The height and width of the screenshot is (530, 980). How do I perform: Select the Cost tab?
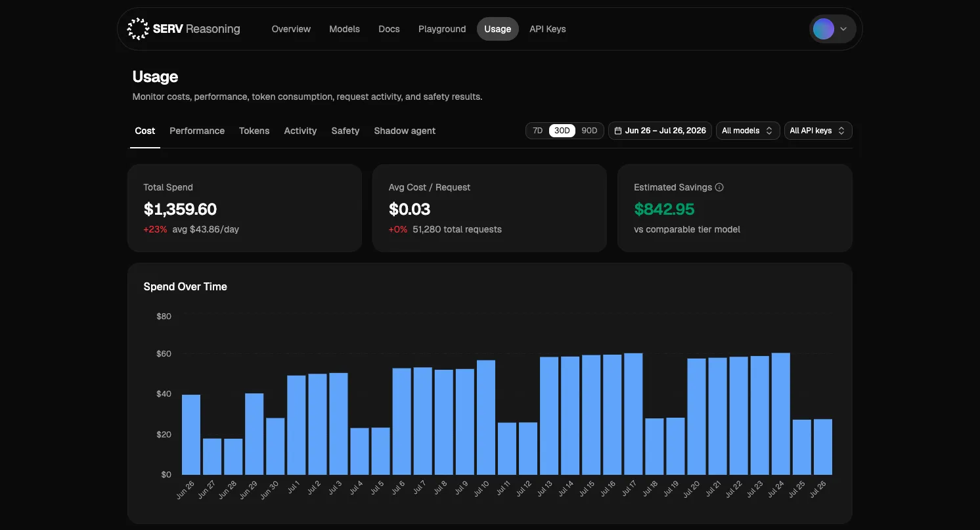[x=145, y=131]
